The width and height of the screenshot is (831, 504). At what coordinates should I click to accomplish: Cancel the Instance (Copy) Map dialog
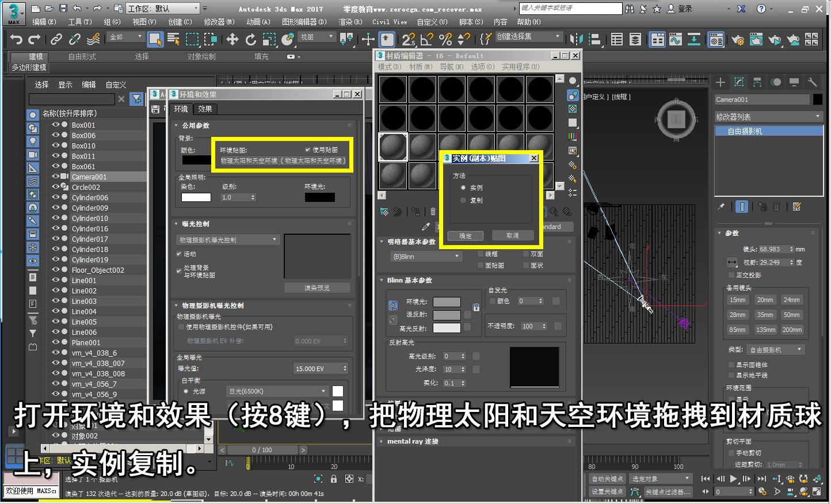click(513, 236)
